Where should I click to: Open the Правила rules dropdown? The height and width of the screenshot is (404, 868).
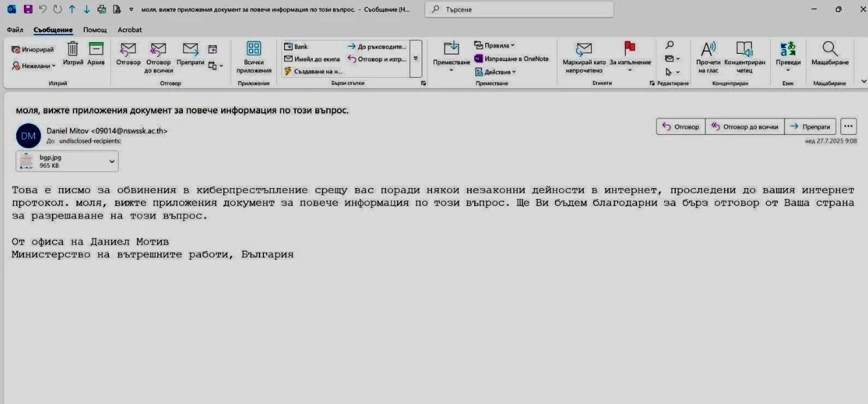(495, 45)
